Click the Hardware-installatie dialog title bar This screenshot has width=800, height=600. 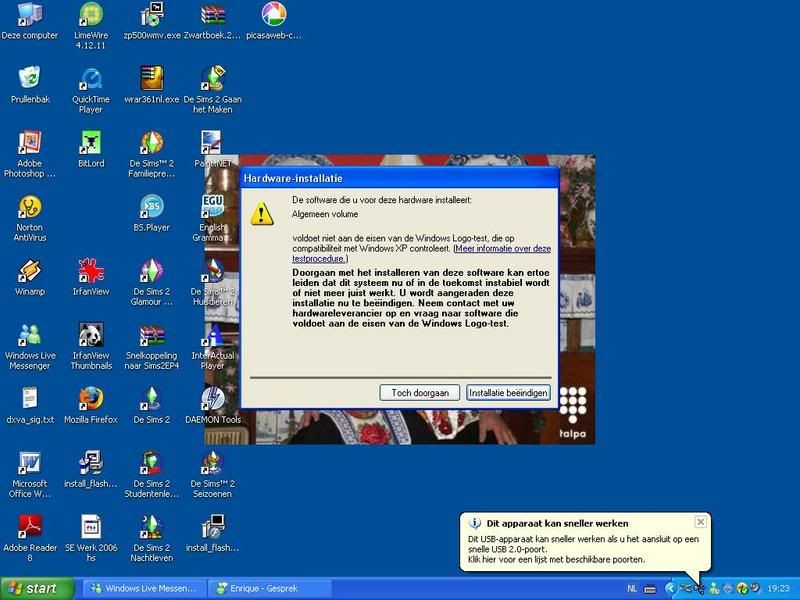(400, 178)
